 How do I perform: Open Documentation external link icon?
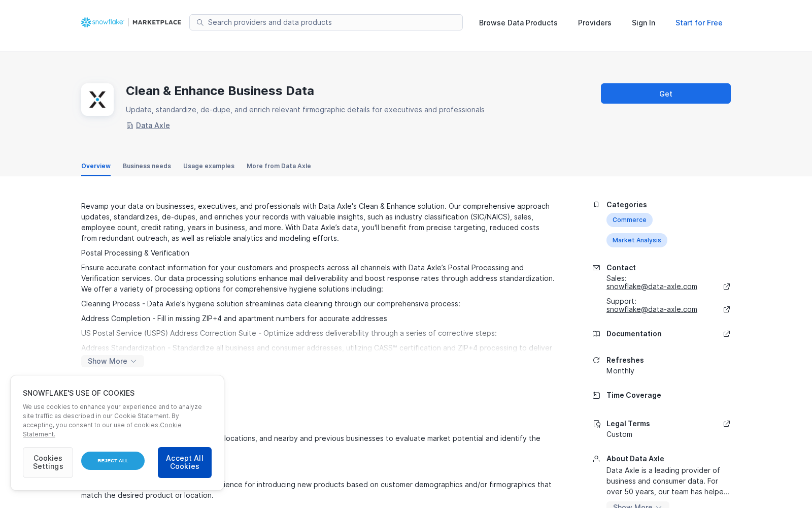coord(727,334)
